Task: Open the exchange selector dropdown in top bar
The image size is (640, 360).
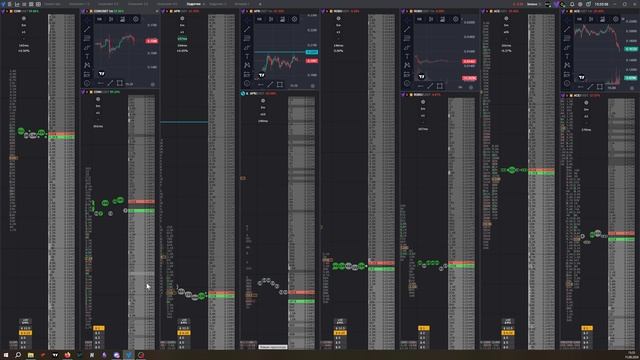Action: 533,4
